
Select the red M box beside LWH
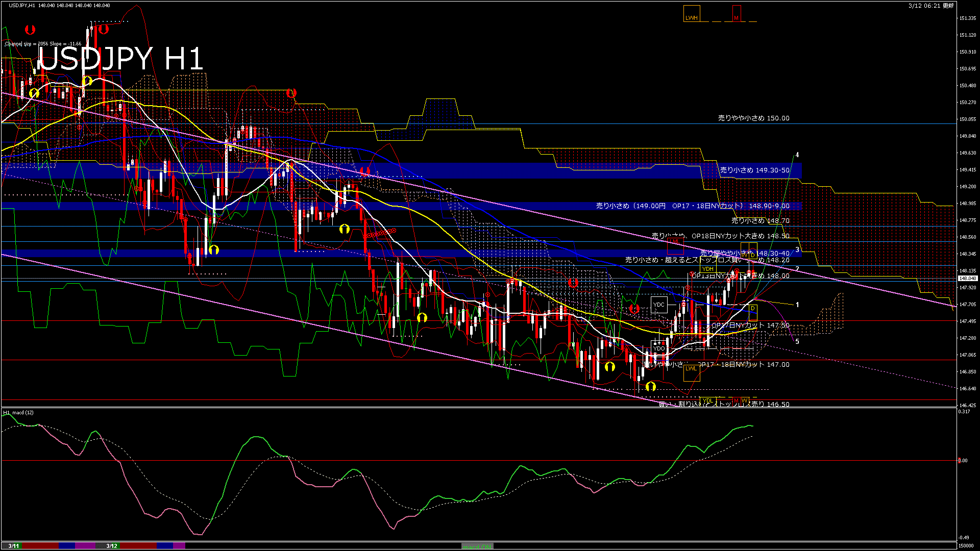click(737, 14)
